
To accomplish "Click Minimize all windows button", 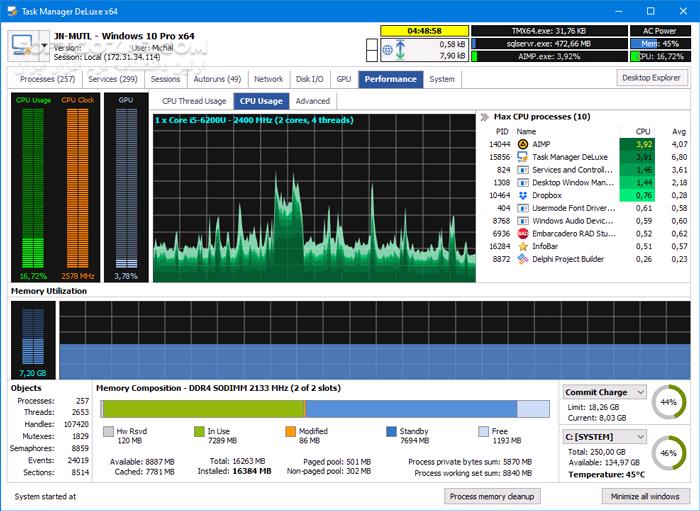I will click(645, 496).
